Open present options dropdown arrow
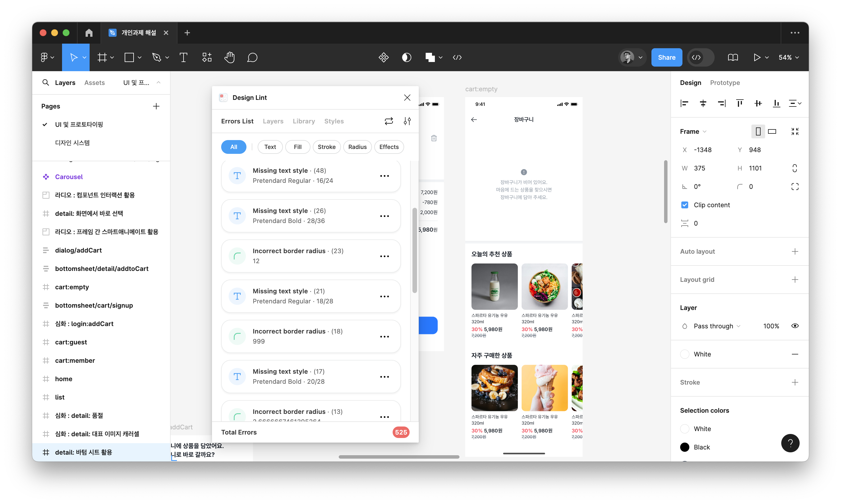This screenshot has height=504, width=841. coord(767,57)
